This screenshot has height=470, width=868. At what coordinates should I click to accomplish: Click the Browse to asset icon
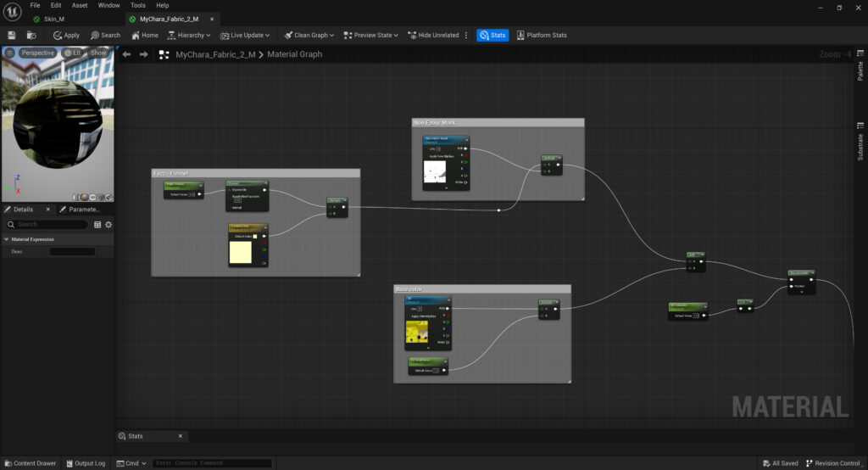tap(31, 35)
